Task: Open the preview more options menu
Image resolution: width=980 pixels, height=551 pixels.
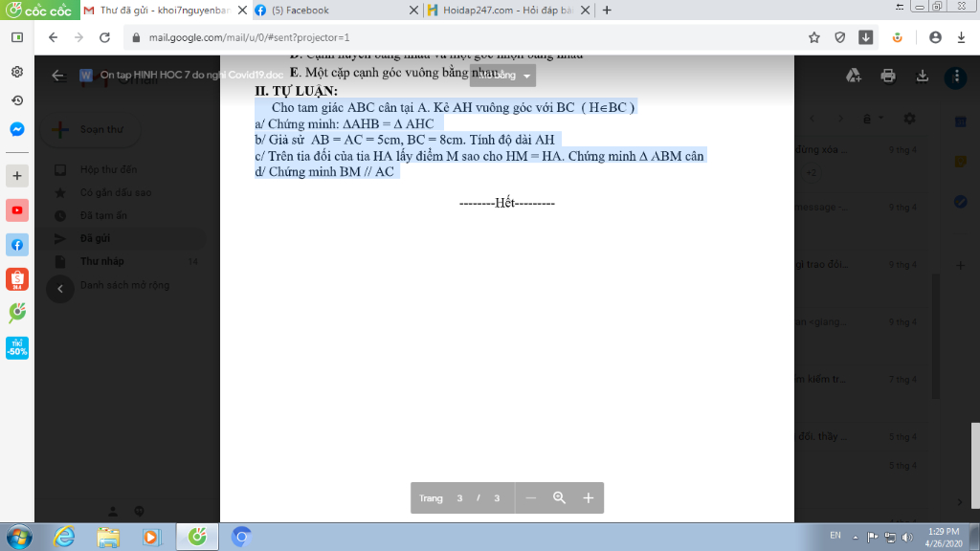Action: point(956,77)
